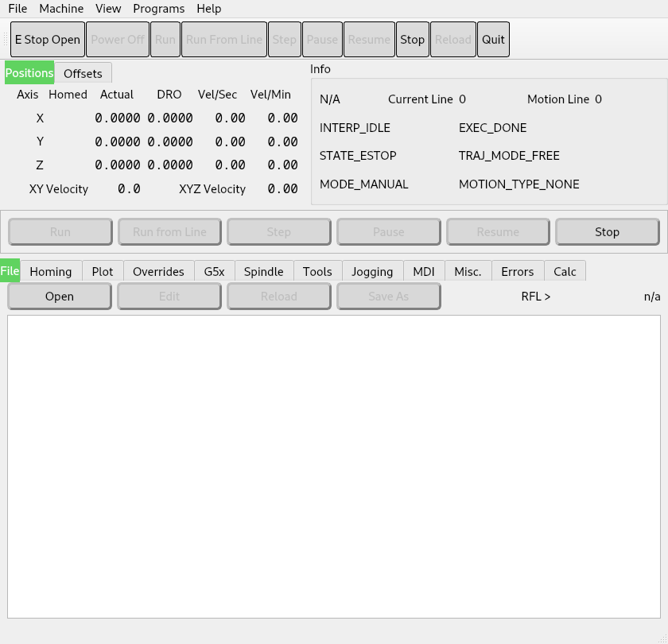The height and width of the screenshot is (644, 668).
Task: Open the File menu
Action: 17,9
